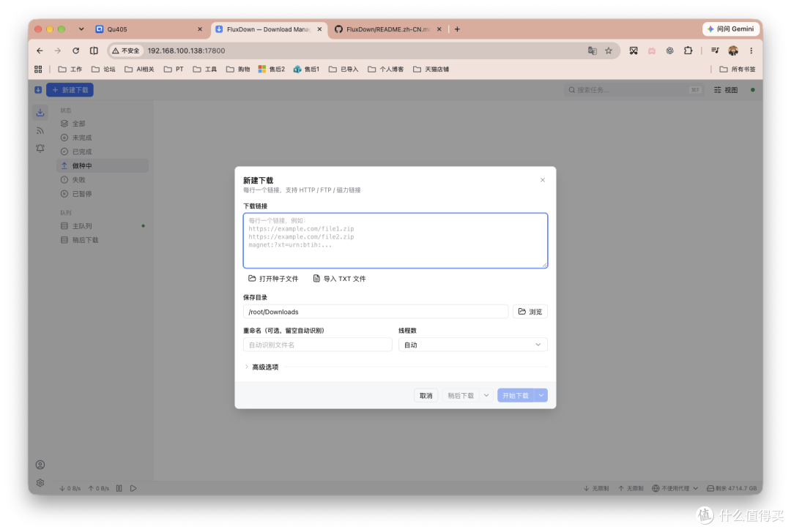Click the browser translate page icon
The width and height of the screenshot is (791, 532).
click(593, 50)
